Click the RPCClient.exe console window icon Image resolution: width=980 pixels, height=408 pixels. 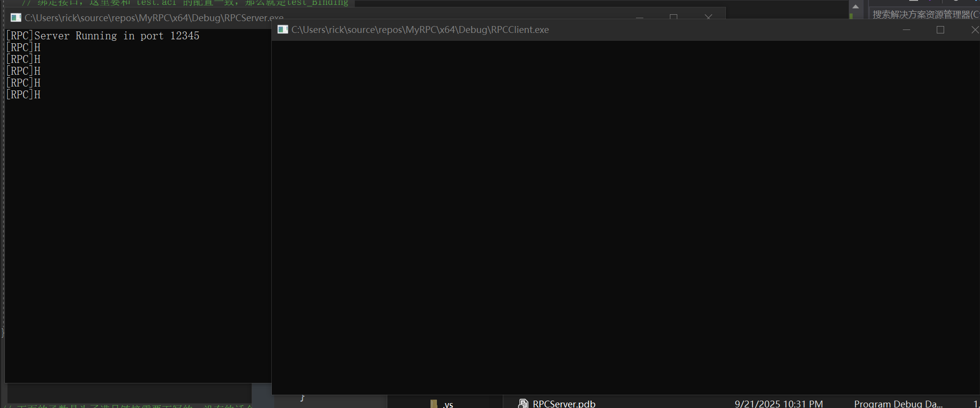coord(283,29)
